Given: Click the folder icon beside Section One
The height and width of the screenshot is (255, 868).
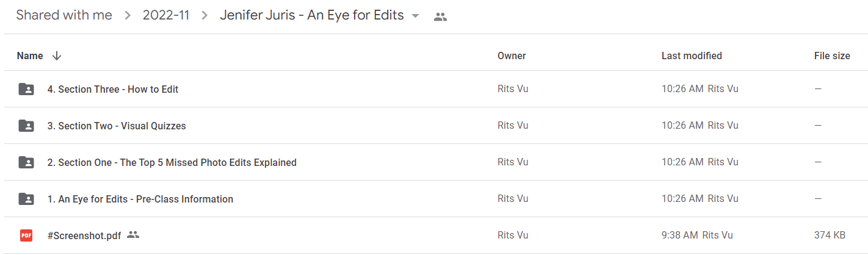Looking at the screenshot, I should click(26, 162).
